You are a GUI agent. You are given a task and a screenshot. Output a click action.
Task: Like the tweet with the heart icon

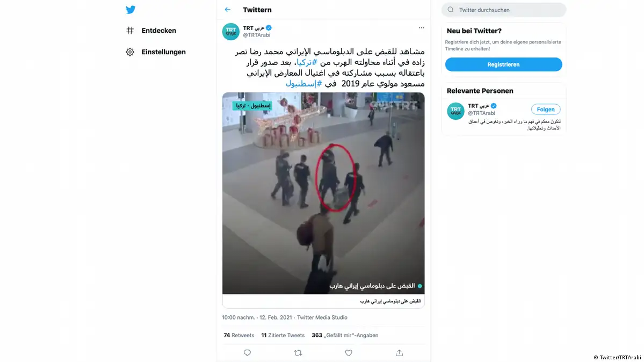349,352
